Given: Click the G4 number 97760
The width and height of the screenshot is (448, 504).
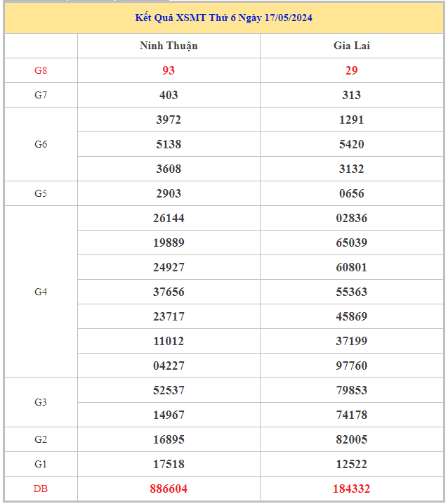Looking at the screenshot, I should tap(351, 366).
